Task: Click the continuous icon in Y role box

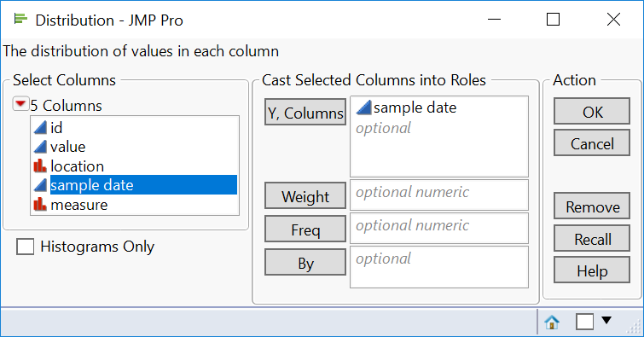Action: click(x=363, y=107)
